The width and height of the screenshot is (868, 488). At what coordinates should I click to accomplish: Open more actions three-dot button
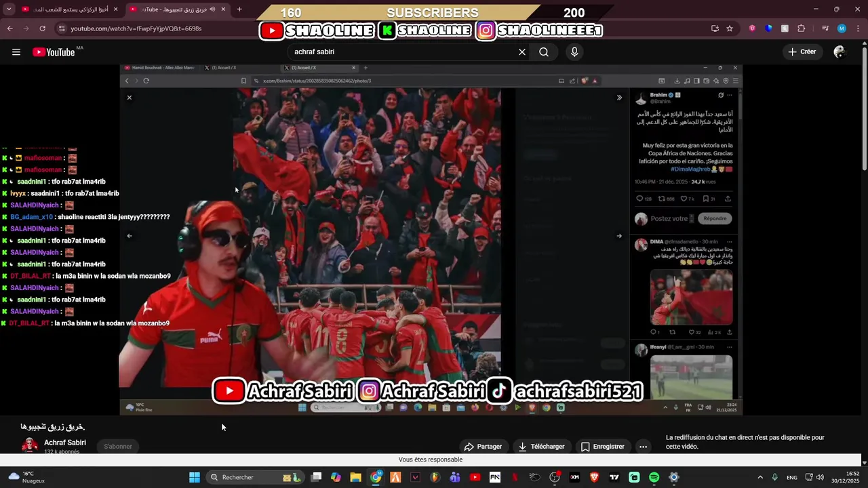click(x=643, y=447)
